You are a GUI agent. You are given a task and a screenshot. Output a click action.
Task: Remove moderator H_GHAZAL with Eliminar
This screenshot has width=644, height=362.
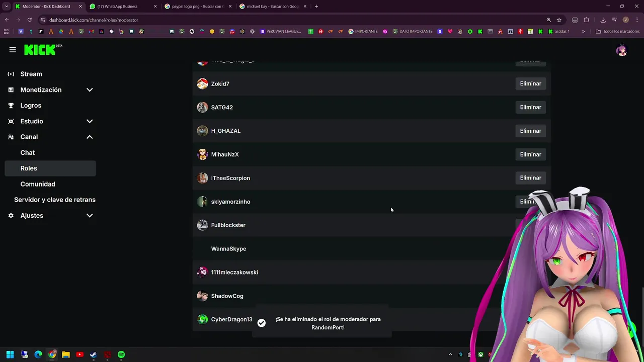click(530, 131)
